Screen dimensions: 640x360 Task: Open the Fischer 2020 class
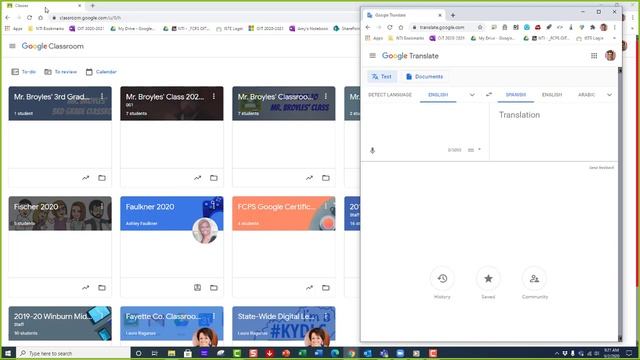(x=36, y=207)
